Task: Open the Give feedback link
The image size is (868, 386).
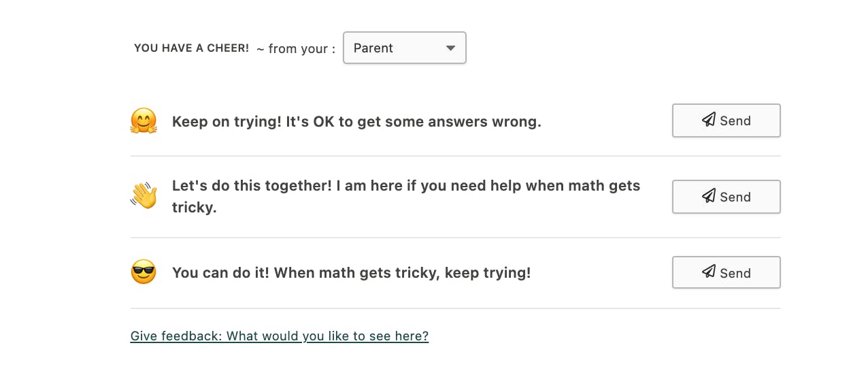Action: pos(279,336)
